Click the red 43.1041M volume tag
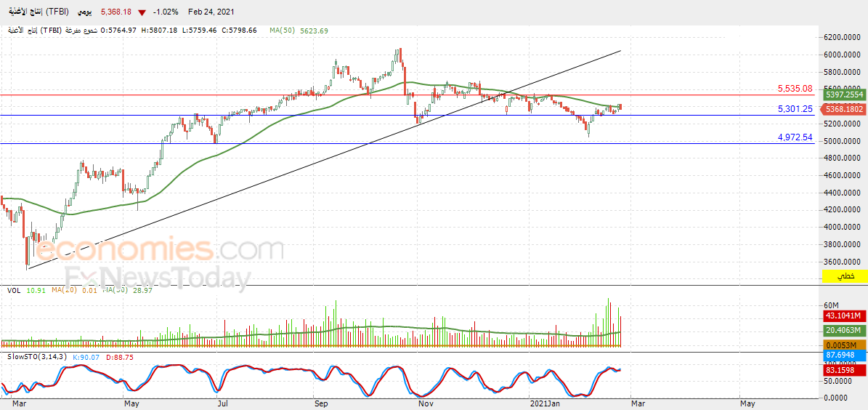The height and width of the screenshot is (410, 868). point(844,315)
